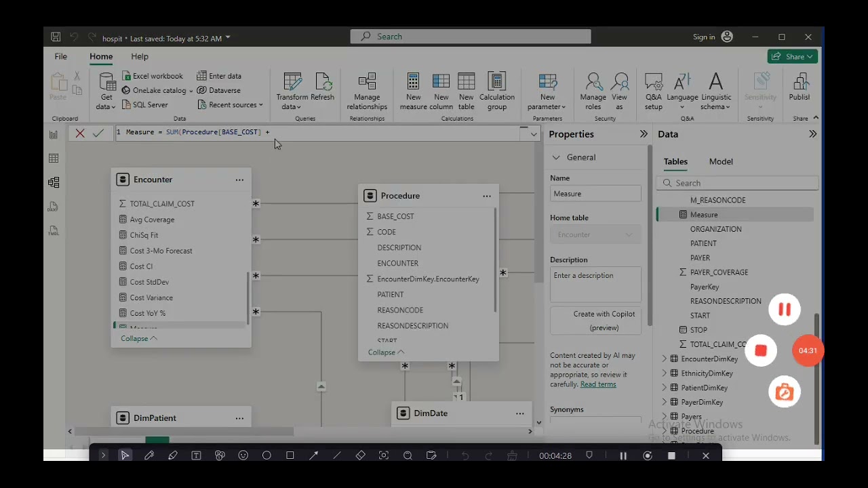Click the measure Name field
The width and height of the screenshot is (868, 488).
click(x=595, y=194)
